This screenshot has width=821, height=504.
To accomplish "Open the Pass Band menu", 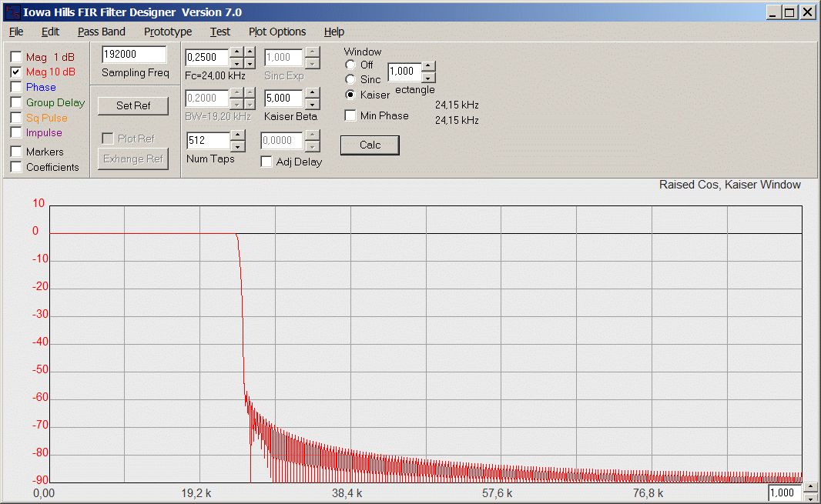I will click(x=101, y=32).
